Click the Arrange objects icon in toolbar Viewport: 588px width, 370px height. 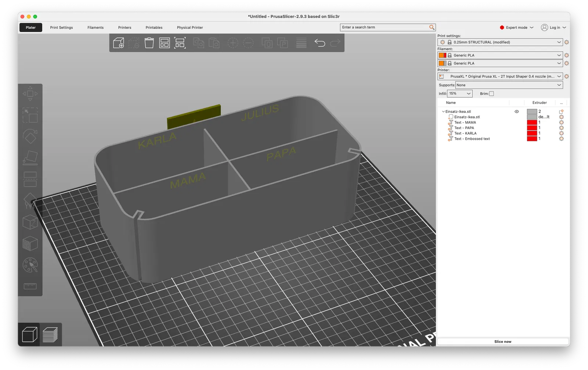point(164,43)
